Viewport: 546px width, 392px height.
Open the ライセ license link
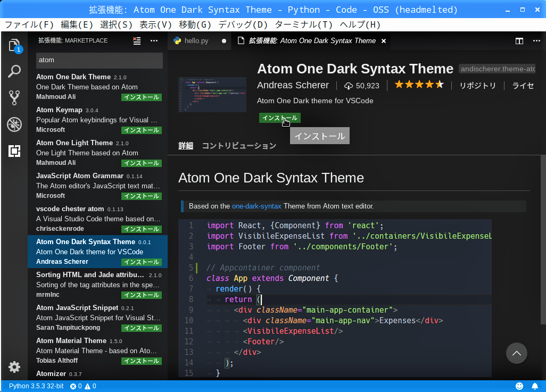[523, 86]
